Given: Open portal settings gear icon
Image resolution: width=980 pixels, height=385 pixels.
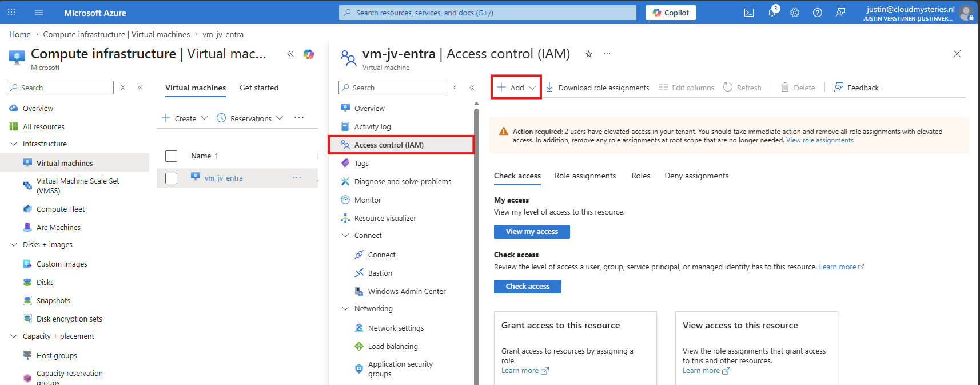Looking at the screenshot, I should pos(795,13).
